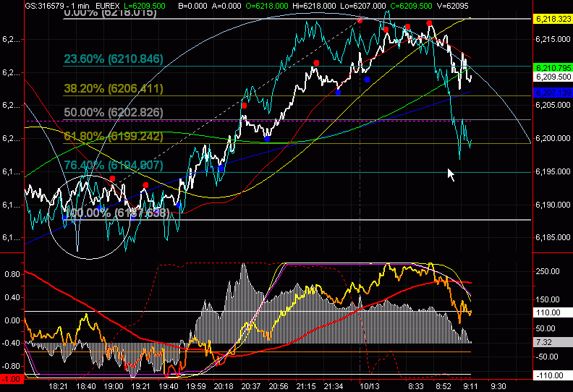
Task: Click the 6,190.000 price axis label
Action: 553,205
